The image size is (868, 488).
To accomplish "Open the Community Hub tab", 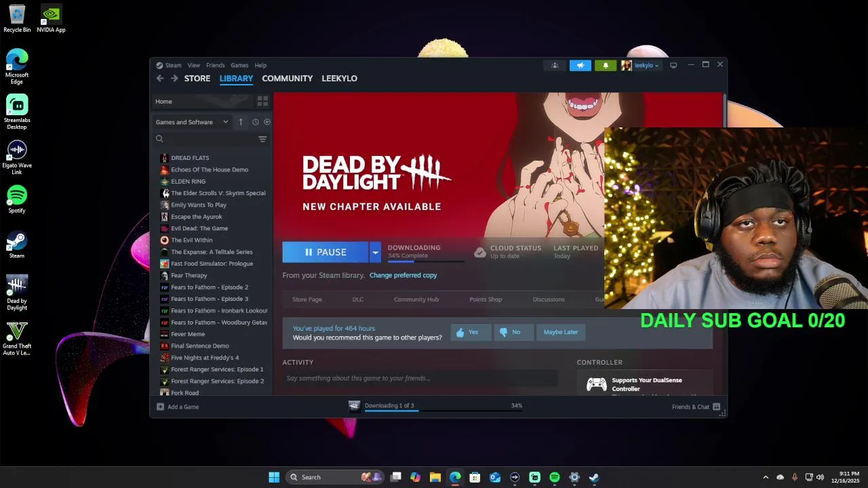I will click(416, 300).
